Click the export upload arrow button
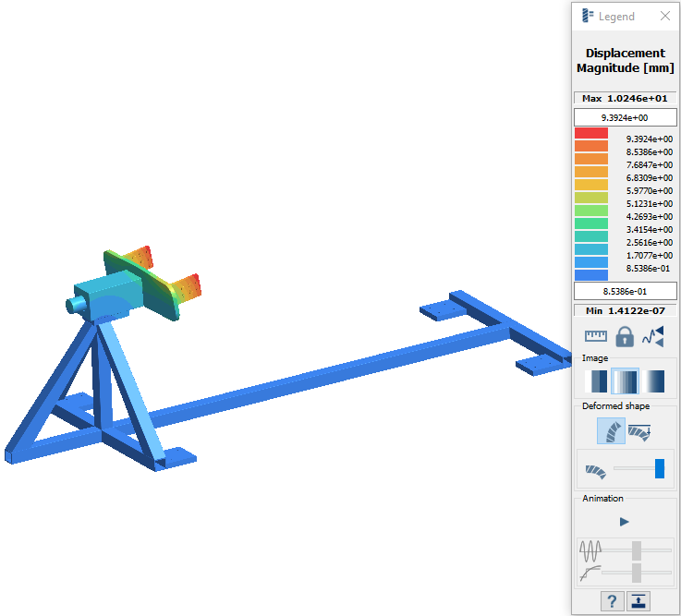 pos(639,601)
